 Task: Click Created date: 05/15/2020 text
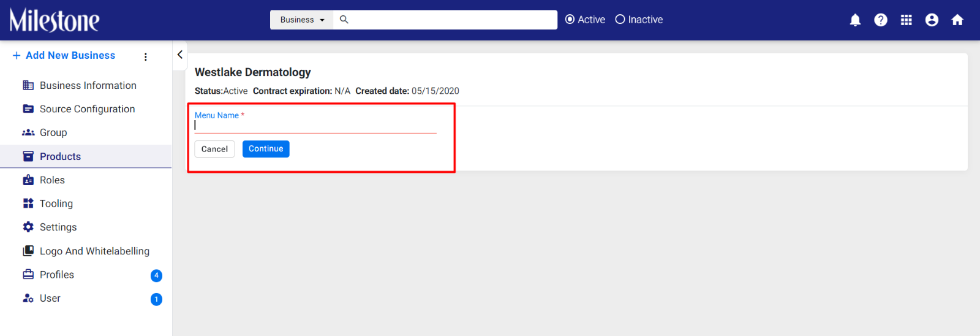(x=407, y=91)
